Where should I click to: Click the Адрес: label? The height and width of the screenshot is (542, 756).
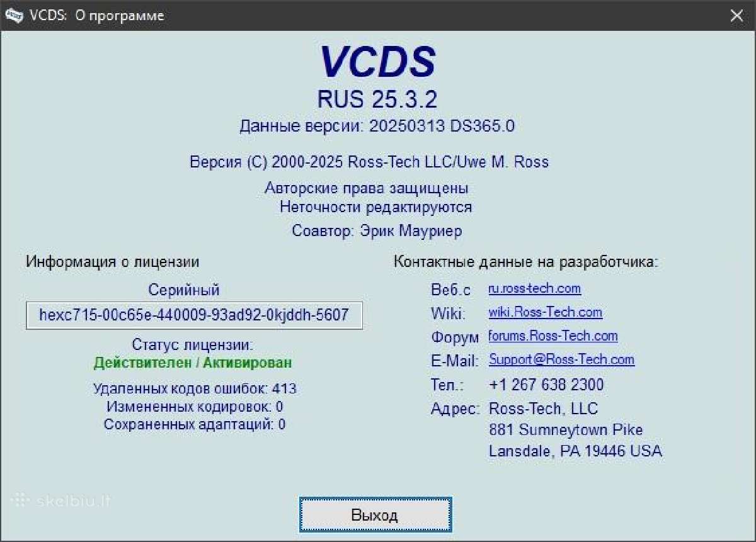point(455,409)
